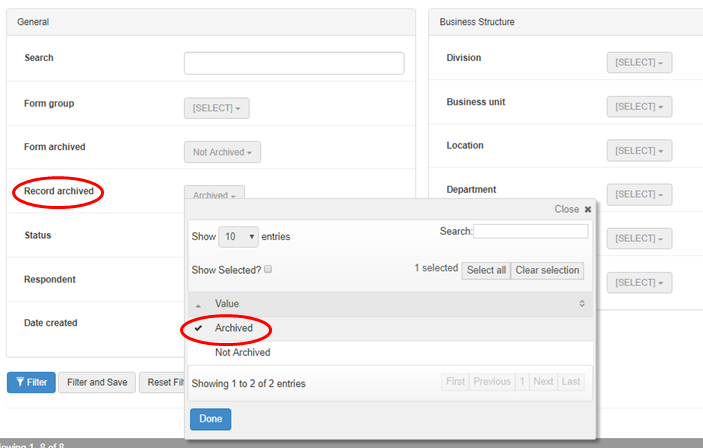Open the Form group dropdown
703x448 pixels.
(216, 108)
